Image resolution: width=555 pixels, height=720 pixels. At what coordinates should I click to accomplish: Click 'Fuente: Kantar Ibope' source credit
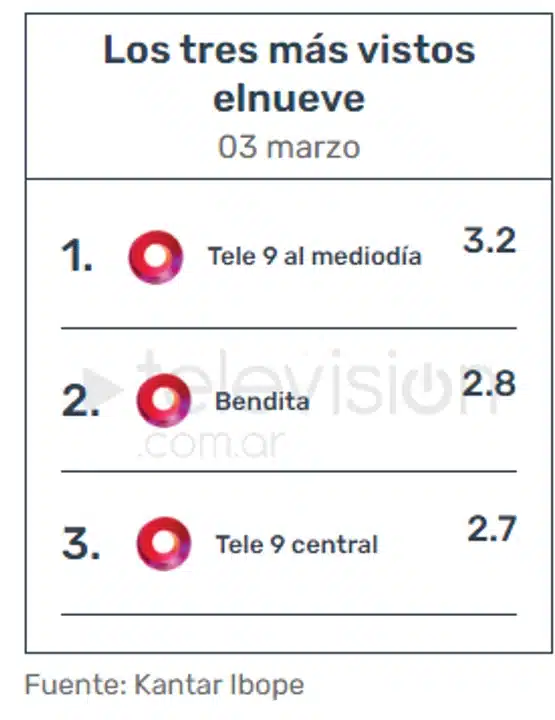coord(164,685)
